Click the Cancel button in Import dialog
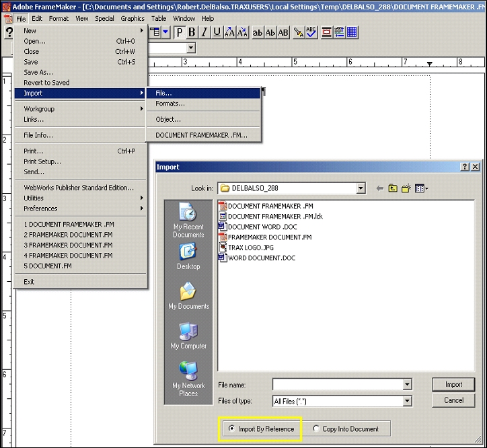The image size is (487, 448). pyautogui.click(x=453, y=400)
